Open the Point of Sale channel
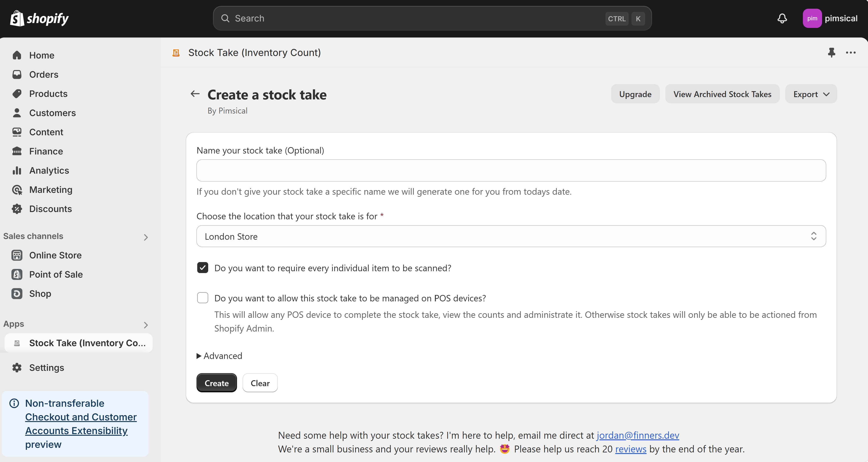This screenshot has width=868, height=462. coord(56,274)
